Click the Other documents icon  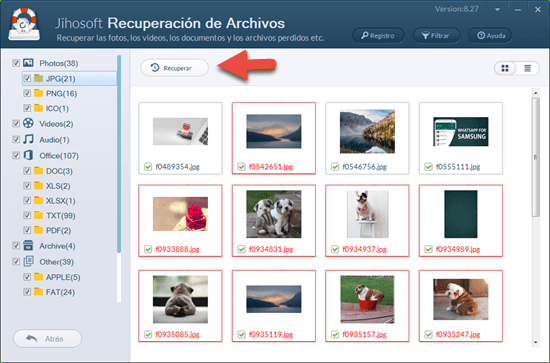(x=28, y=261)
